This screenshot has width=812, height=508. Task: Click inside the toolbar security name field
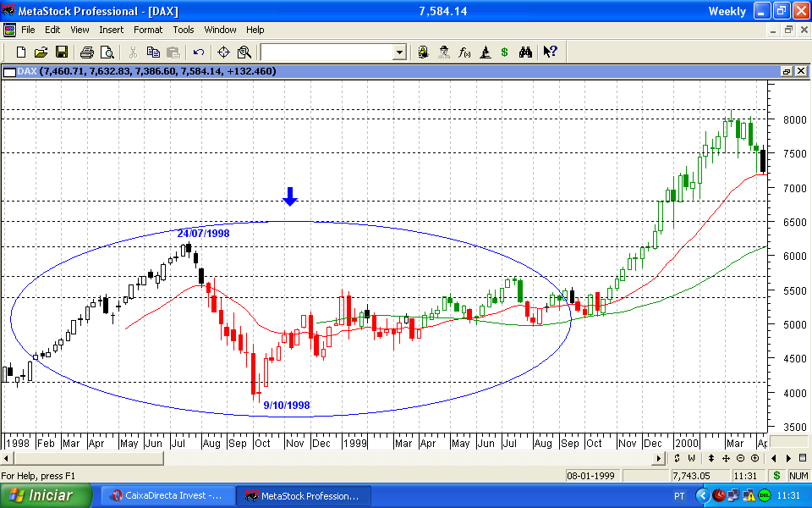[327, 52]
